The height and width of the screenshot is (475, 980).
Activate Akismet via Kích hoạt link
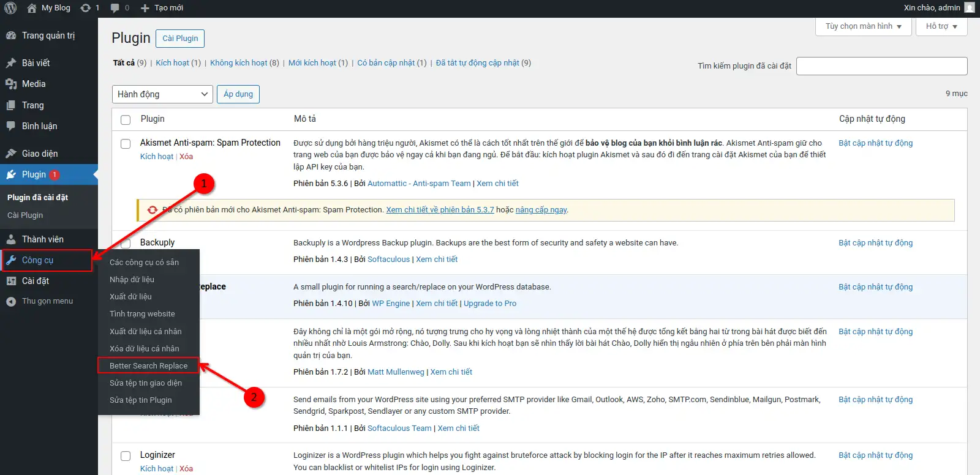pyautogui.click(x=157, y=156)
